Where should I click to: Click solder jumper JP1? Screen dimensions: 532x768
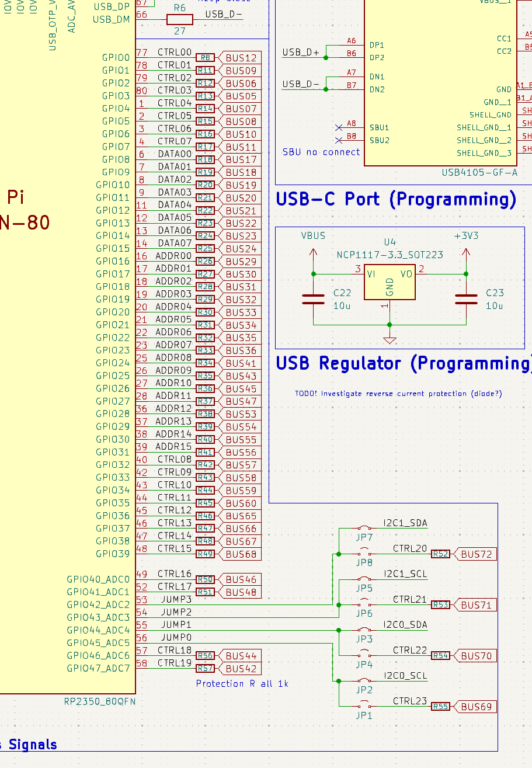[x=364, y=707]
